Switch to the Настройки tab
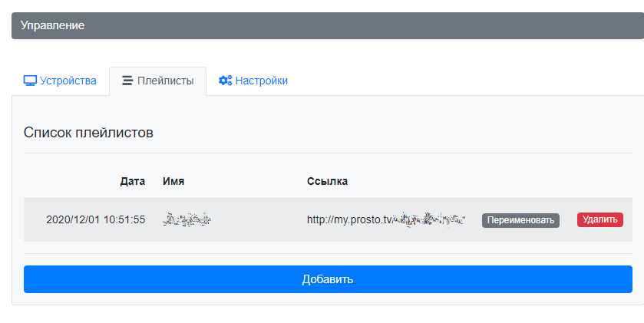 point(253,81)
